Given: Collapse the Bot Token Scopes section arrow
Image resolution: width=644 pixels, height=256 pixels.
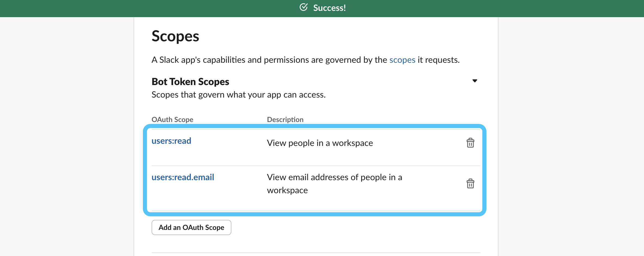Looking at the screenshot, I should (x=474, y=81).
